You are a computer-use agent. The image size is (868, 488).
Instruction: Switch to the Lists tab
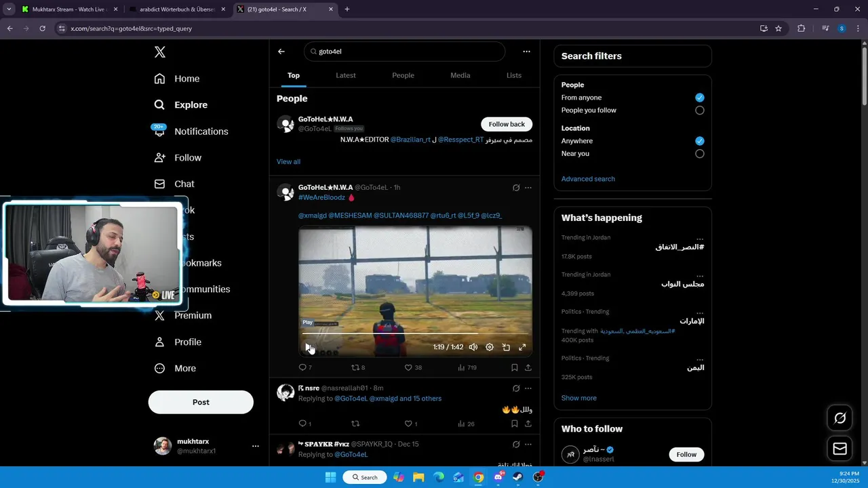click(x=514, y=75)
